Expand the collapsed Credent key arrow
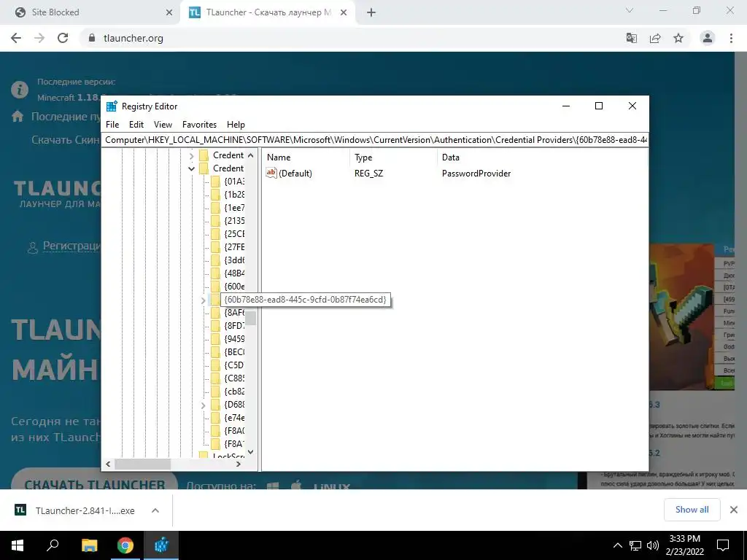 point(192,156)
